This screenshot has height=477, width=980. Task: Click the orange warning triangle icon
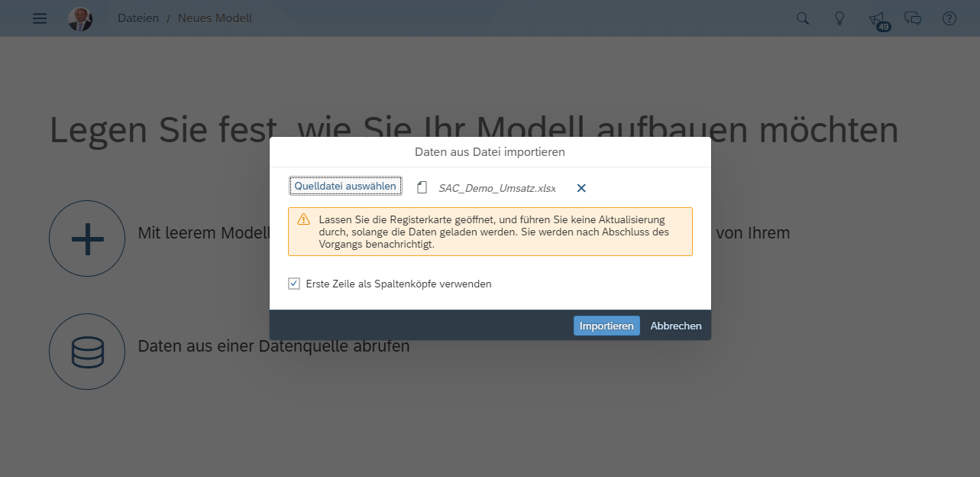[x=304, y=219]
